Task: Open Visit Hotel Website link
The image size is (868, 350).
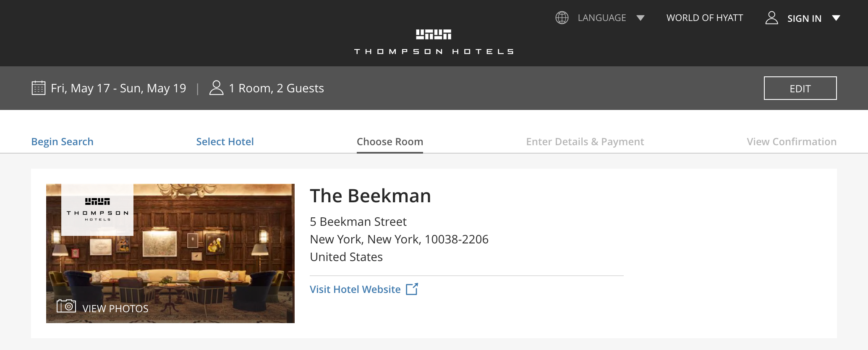Action: (355, 289)
